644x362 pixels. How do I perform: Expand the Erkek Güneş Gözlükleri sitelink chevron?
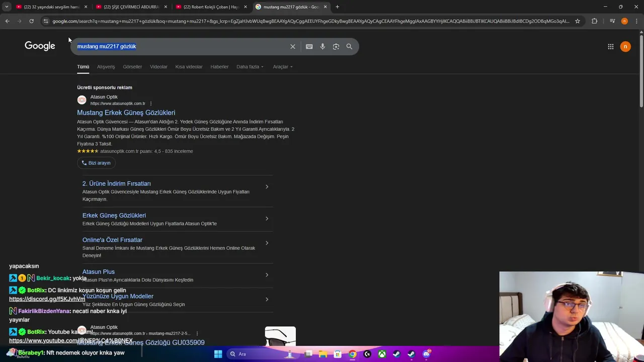coord(267,219)
